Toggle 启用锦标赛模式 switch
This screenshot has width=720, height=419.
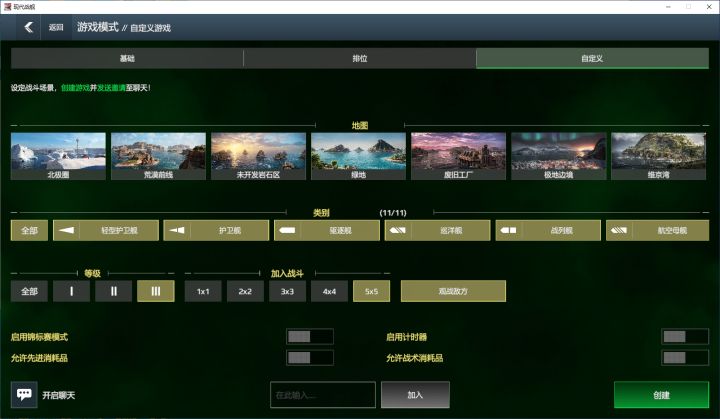(310, 337)
